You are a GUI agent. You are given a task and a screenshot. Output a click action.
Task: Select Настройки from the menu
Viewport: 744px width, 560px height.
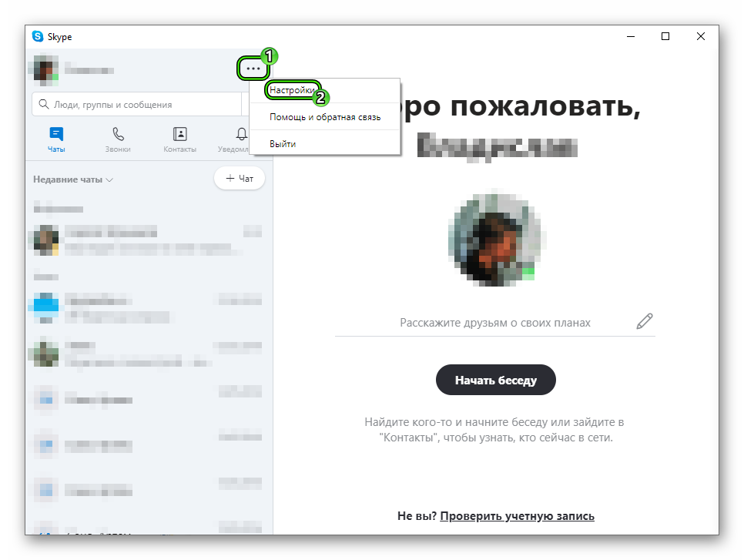[292, 90]
